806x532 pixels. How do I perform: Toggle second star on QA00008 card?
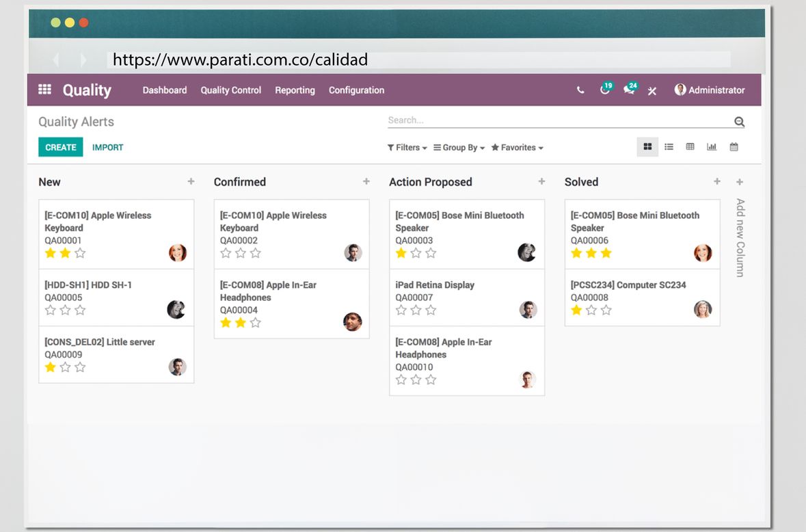coord(591,310)
